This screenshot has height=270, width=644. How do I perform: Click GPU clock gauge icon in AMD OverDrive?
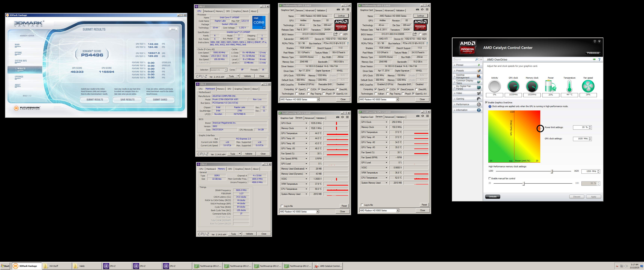(x=513, y=86)
